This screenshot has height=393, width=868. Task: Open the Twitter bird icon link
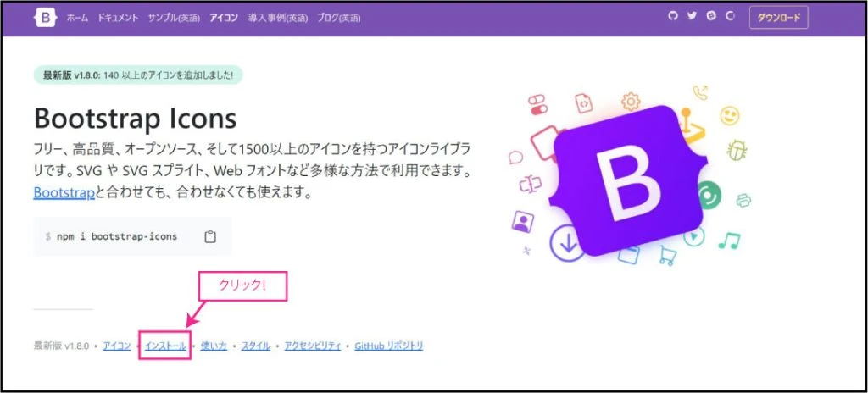pyautogui.click(x=692, y=16)
